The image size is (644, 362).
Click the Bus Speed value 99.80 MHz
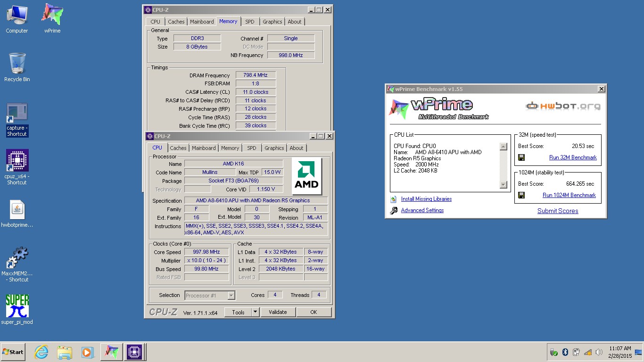(x=206, y=269)
